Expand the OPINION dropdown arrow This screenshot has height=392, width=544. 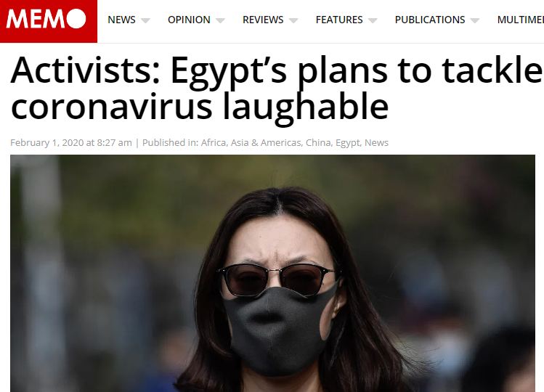(x=220, y=20)
